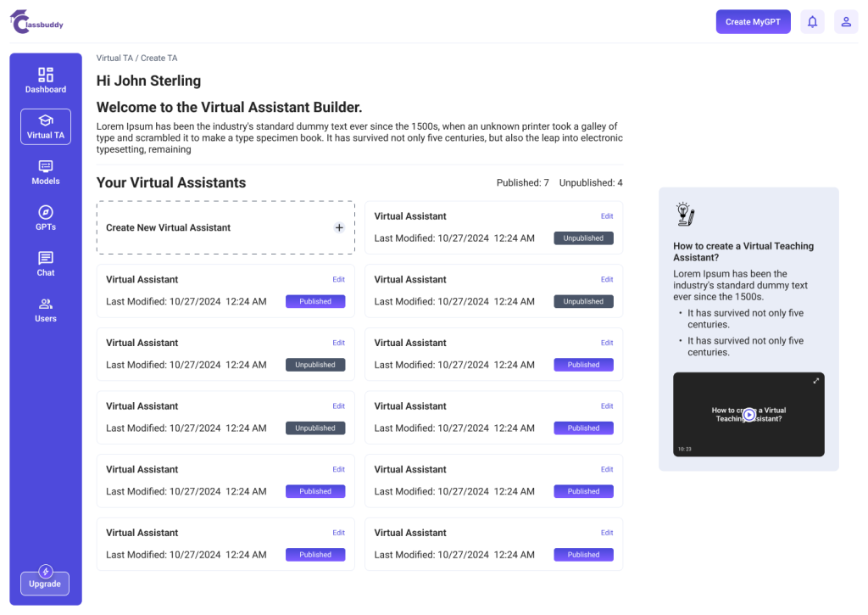Viewport: 868px width, 615px height.
Task: Click the plus icon to add assistant
Action: coord(339,227)
